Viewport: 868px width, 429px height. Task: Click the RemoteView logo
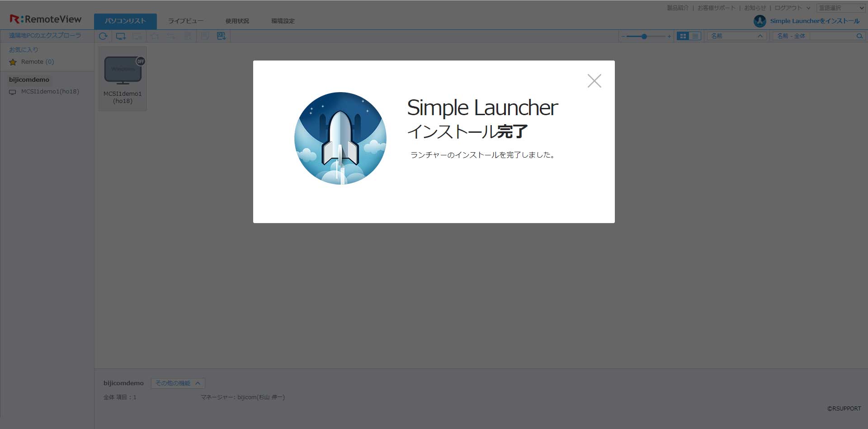[x=46, y=19]
